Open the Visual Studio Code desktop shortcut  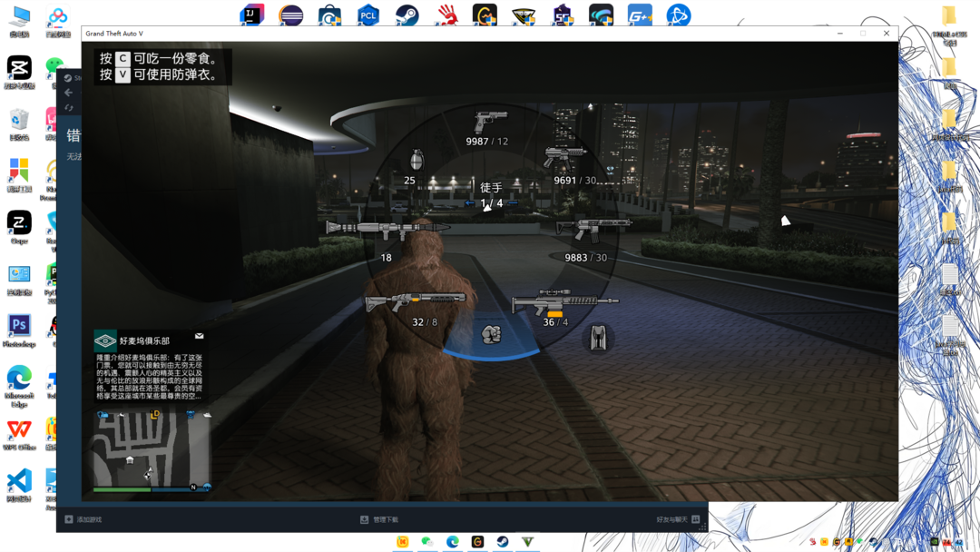(x=19, y=486)
